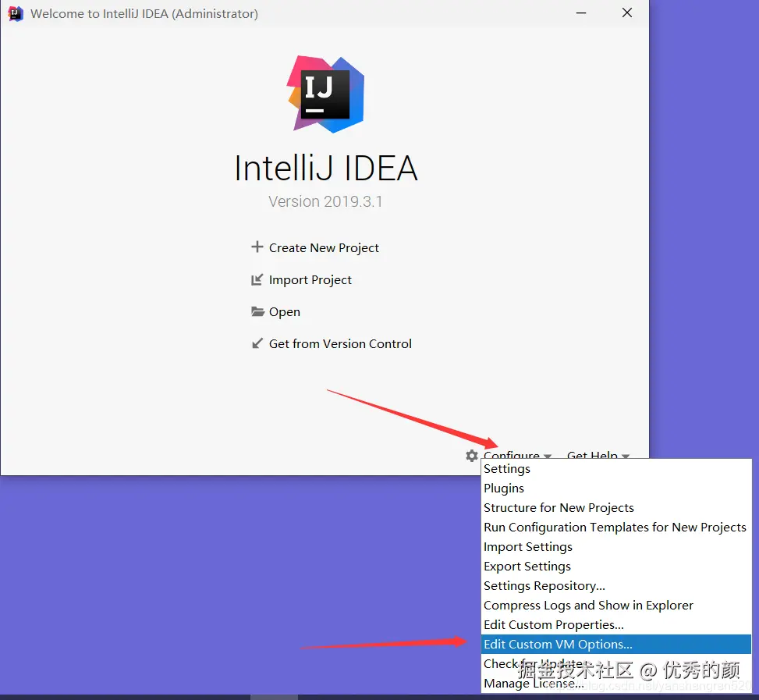The image size is (759, 700).
Task: Expand the Configure dropdown
Action: click(517, 454)
